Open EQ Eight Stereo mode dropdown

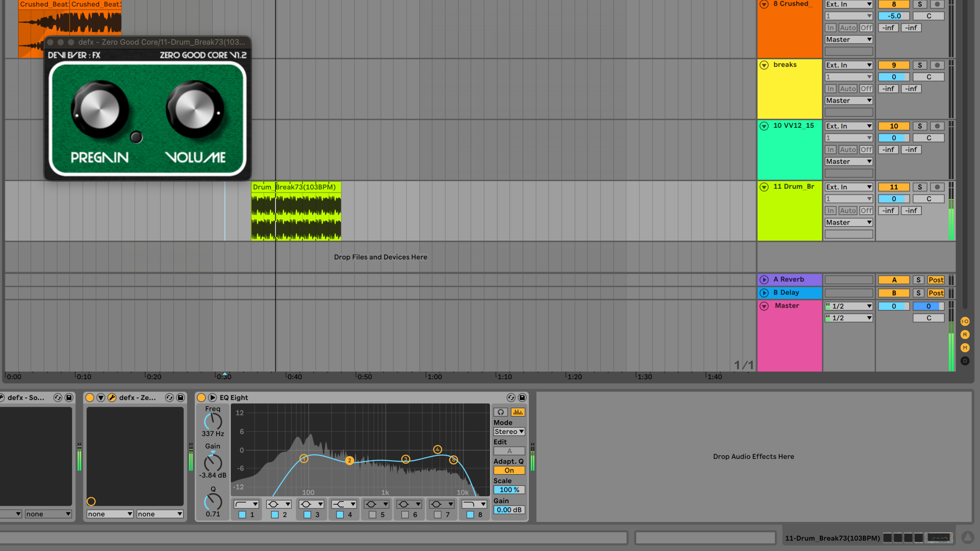[x=509, y=432]
